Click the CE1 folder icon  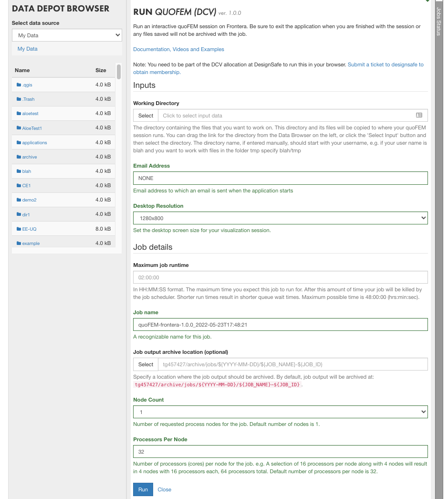coord(19,185)
